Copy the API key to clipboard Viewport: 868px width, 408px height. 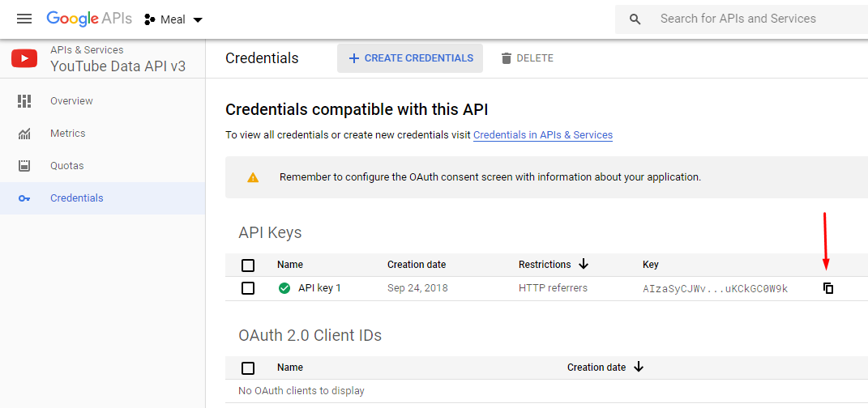[828, 288]
